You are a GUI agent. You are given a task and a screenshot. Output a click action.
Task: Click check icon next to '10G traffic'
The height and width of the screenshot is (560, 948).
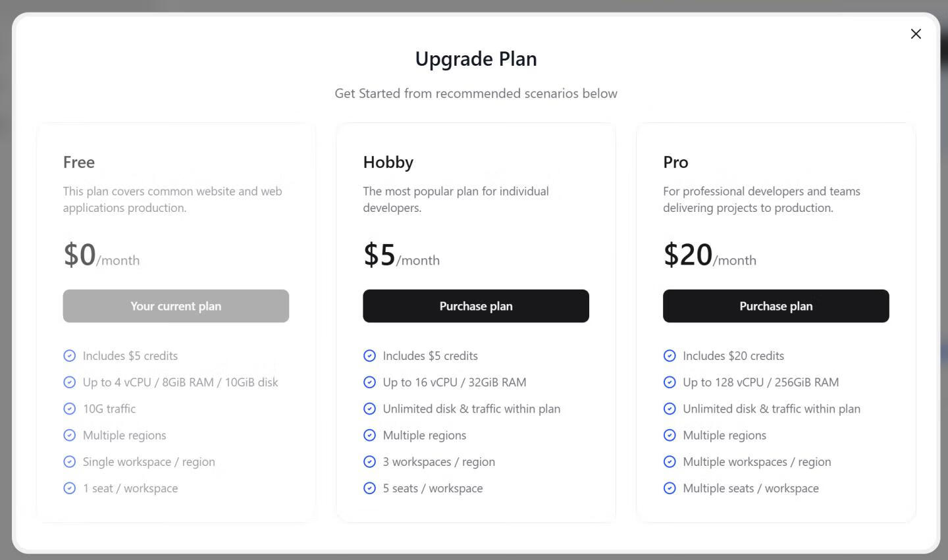pos(69,409)
